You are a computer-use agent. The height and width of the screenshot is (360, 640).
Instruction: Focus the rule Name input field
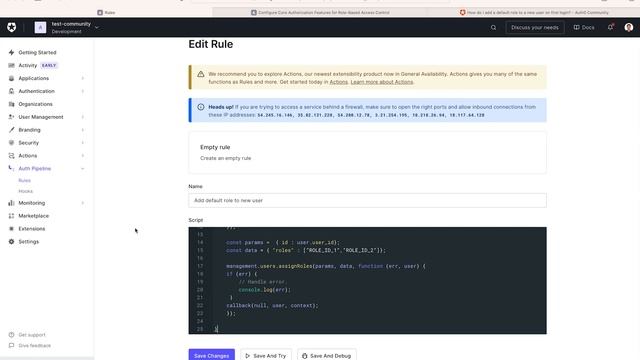367,200
